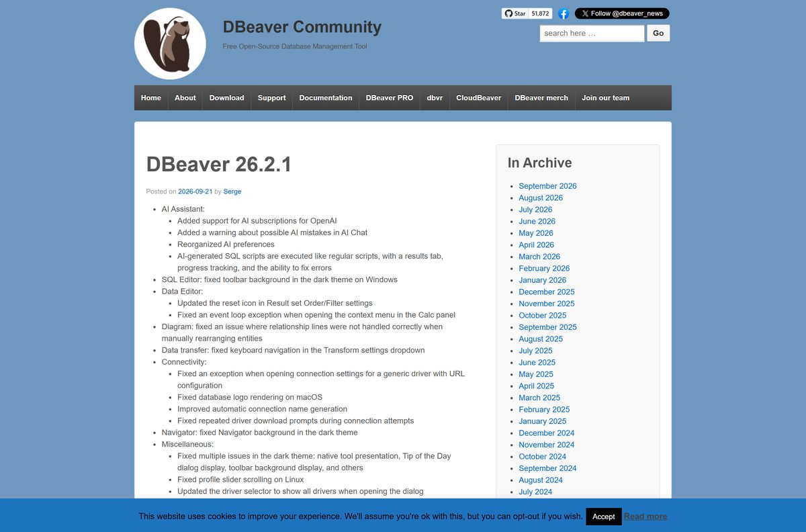Open the Home menu item
The width and height of the screenshot is (806, 532).
pyautogui.click(x=151, y=98)
